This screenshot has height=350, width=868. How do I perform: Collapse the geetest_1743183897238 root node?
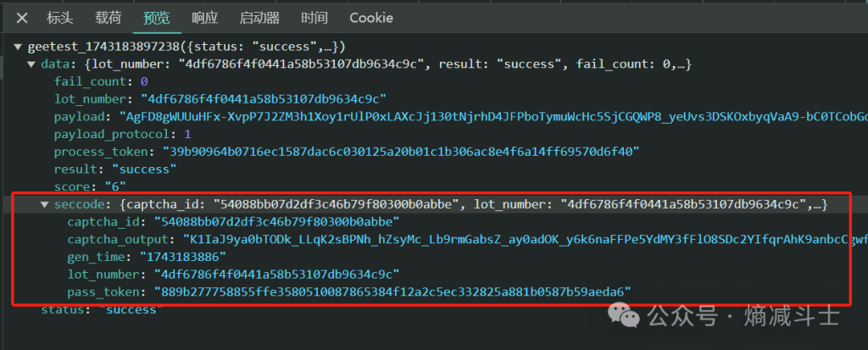(x=19, y=46)
